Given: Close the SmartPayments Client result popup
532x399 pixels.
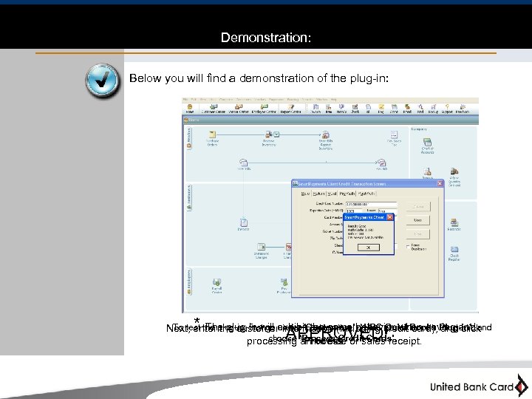Looking at the screenshot, I should click(x=389, y=217).
